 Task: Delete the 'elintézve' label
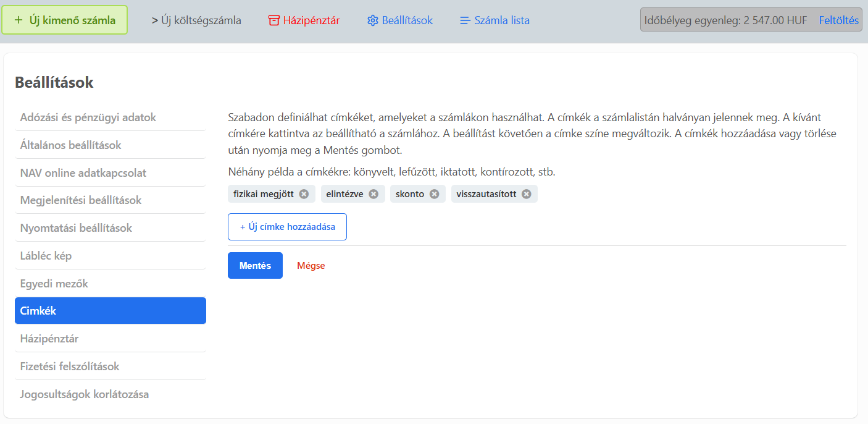pos(373,194)
